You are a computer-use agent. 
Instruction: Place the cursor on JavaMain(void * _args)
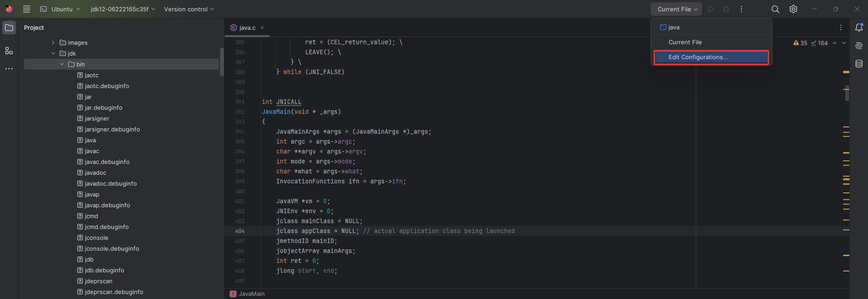[301, 112]
